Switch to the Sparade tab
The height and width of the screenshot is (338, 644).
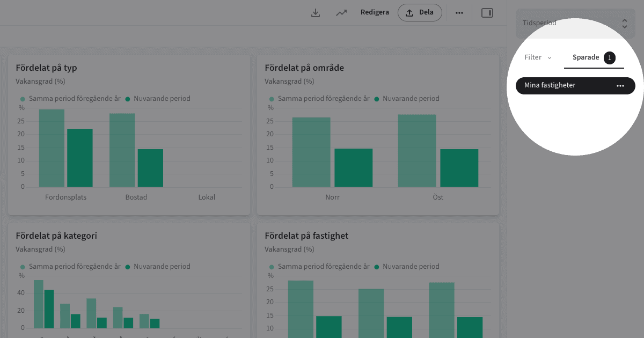pyautogui.click(x=586, y=57)
